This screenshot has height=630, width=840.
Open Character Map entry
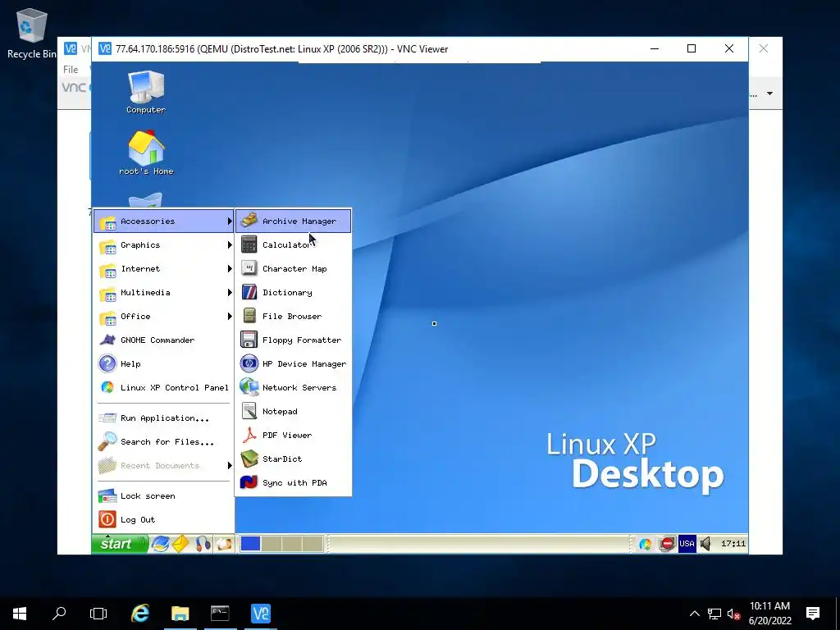click(x=293, y=268)
